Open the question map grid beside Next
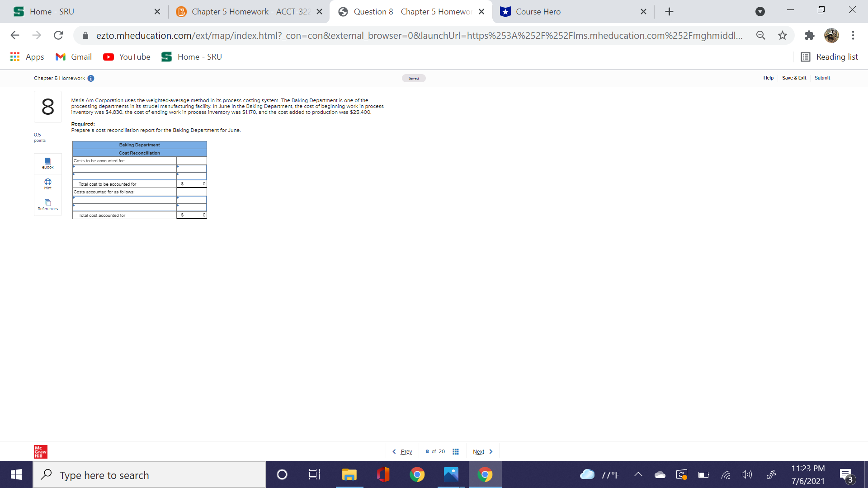868x488 pixels. tap(455, 451)
